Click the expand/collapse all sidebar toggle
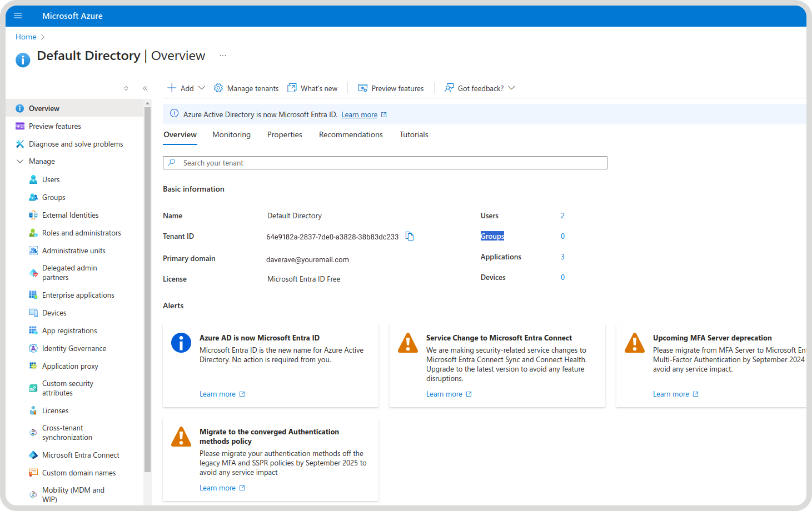This screenshot has width=812, height=511. pos(126,88)
